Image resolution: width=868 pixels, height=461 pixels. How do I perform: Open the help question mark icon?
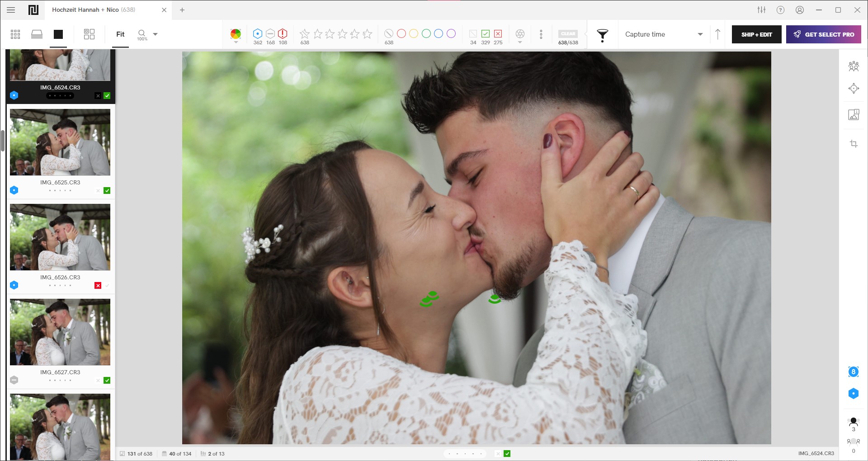[781, 10]
